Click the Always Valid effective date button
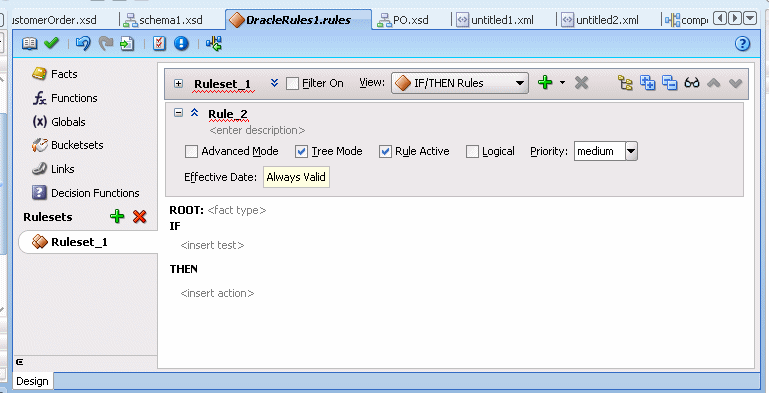The height and width of the screenshot is (393, 769). point(296,177)
